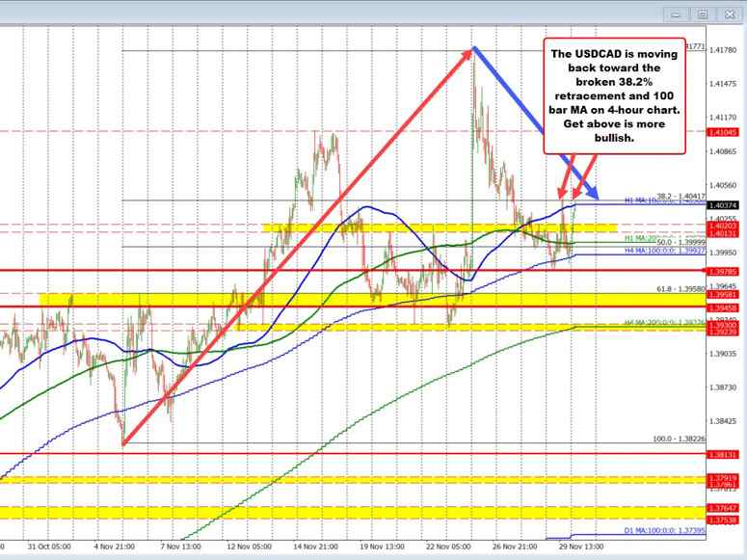Image resolution: width=747 pixels, height=560 pixels.
Task: Click the 14 Nov 21:00 time label
Action: coord(316,547)
